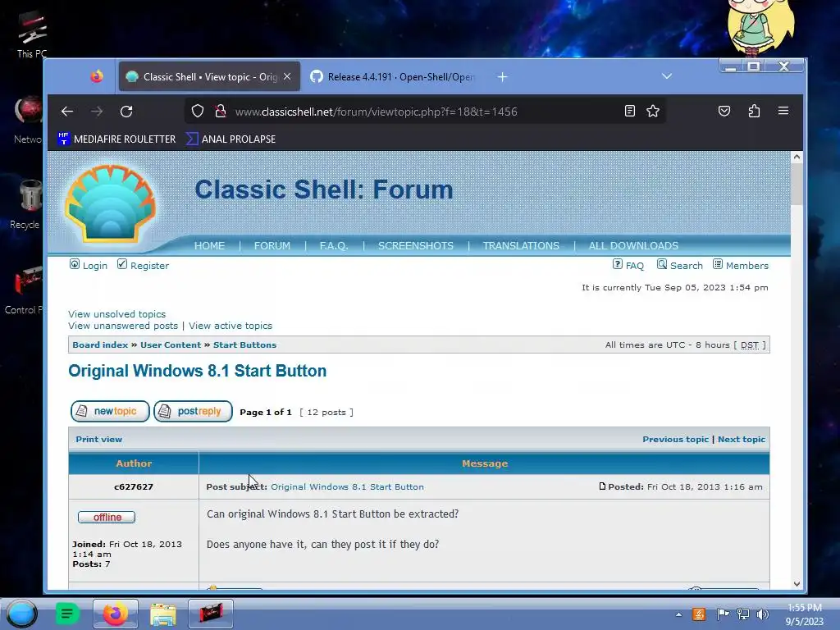Open TRANSLATIONS navigation item
Image resolution: width=840 pixels, height=630 pixels.
tap(521, 246)
